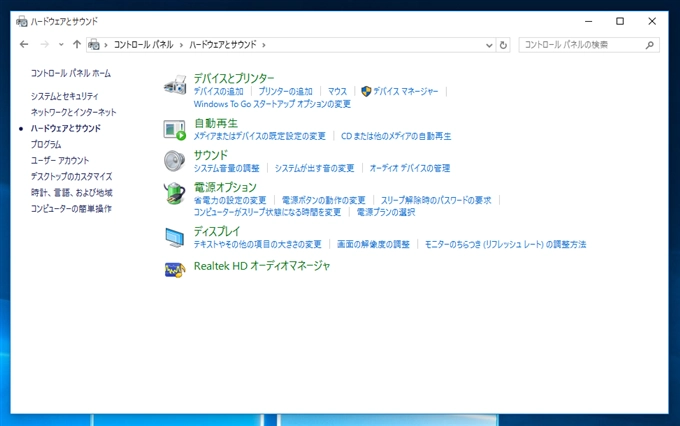Click コンピューターがスリープ状態になる時間を変更

tap(267, 212)
